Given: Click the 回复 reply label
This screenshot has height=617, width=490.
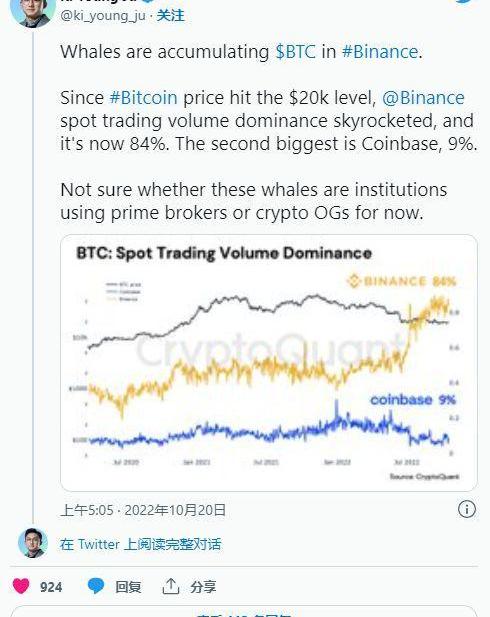Looking at the screenshot, I should [128, 587].
